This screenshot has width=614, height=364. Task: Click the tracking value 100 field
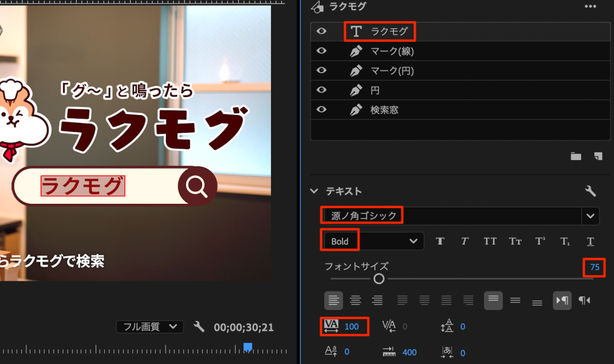(x=351, y=327)
